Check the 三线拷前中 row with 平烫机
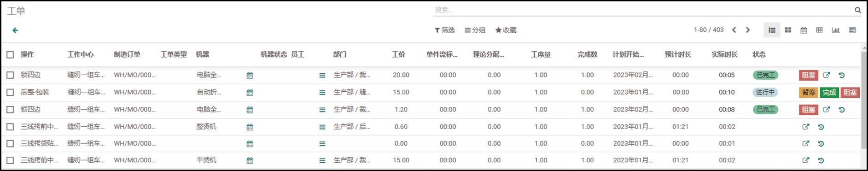This screenshot has height=171, width=868. pos(10,160)
